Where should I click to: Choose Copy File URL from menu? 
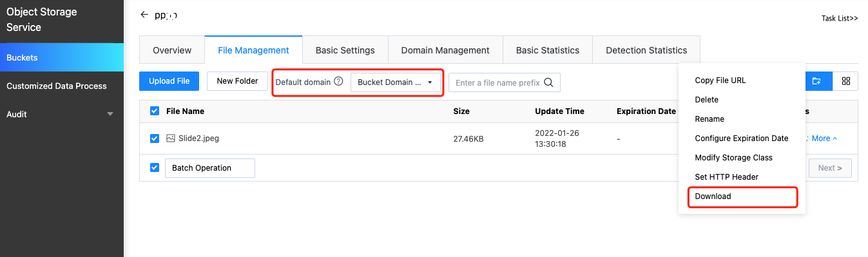point(742,81)
